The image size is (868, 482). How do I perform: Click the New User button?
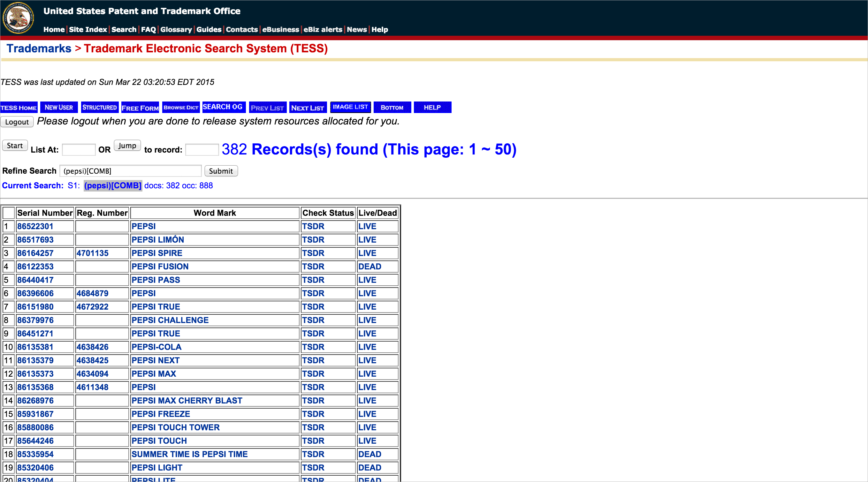pos(59,108)
